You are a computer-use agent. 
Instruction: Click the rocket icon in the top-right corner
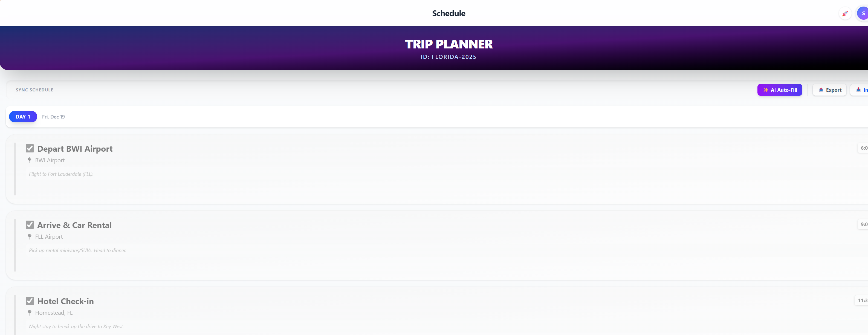point(845,13)
